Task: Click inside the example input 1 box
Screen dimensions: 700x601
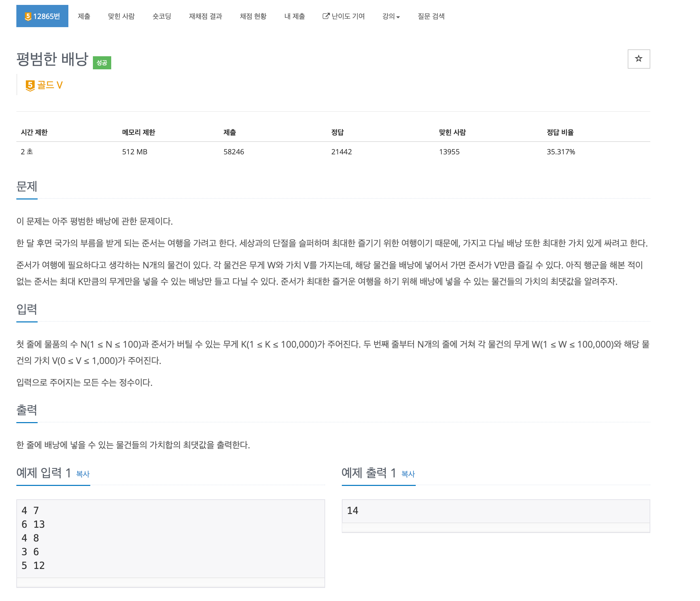Action: point(170,538)
